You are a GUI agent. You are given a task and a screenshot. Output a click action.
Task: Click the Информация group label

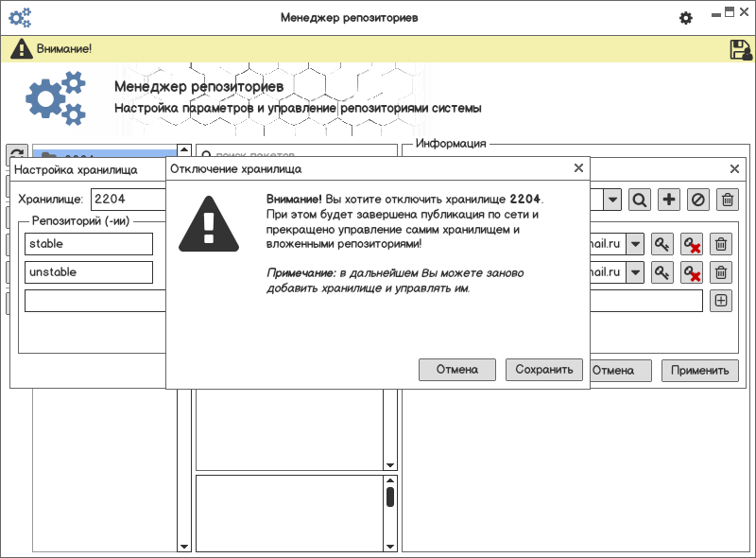pyautogui.click(x=451, y=144)
